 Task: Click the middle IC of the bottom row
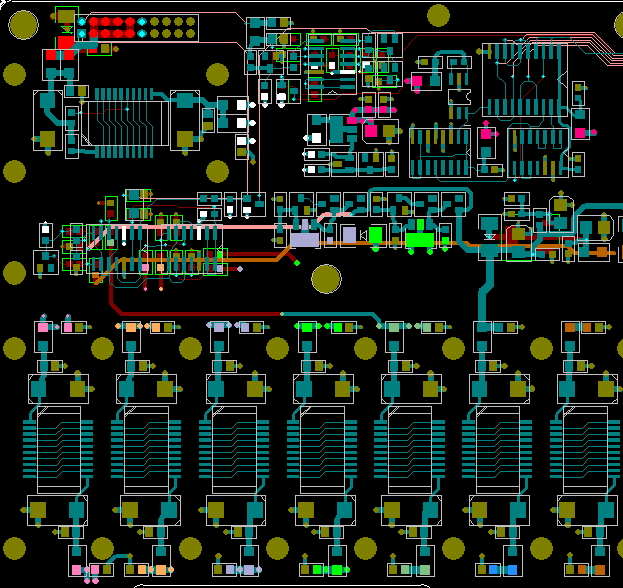321,441
